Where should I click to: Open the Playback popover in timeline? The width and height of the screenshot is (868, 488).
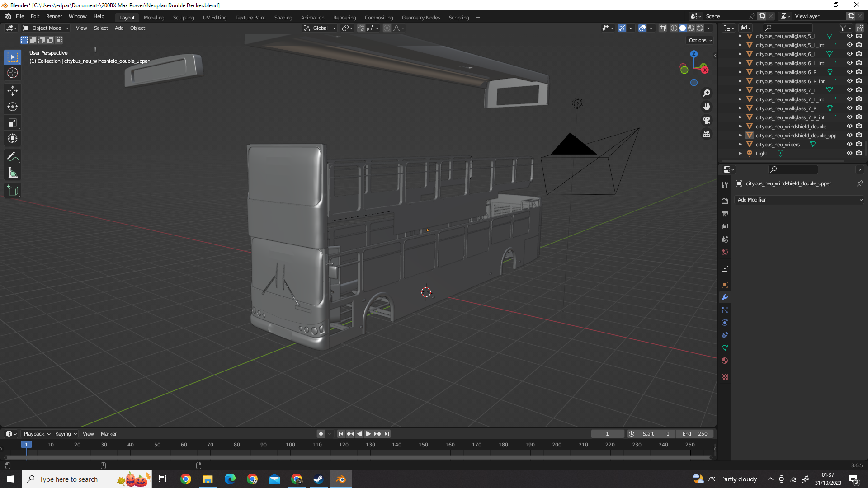tap(37, 434)
